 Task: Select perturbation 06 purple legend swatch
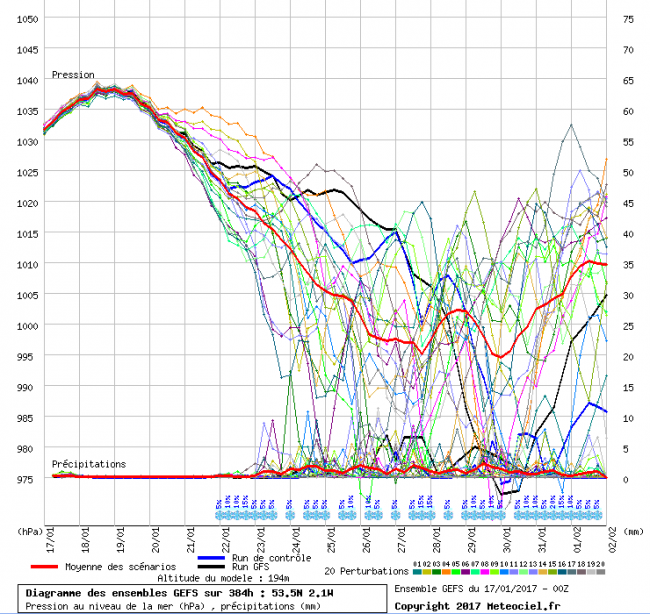466,572
